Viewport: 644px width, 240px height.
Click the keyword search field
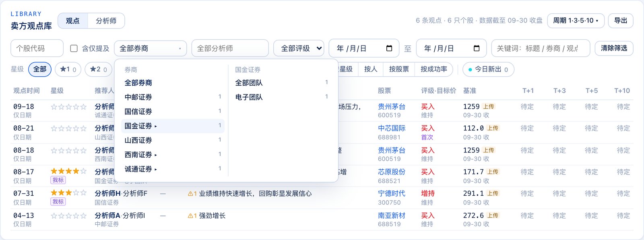(541, 48)
